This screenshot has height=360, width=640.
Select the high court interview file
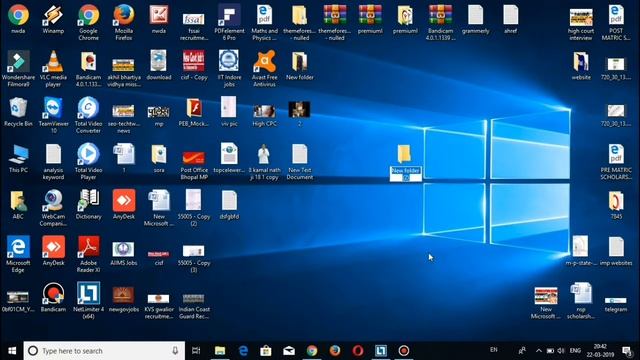point(581,24)
